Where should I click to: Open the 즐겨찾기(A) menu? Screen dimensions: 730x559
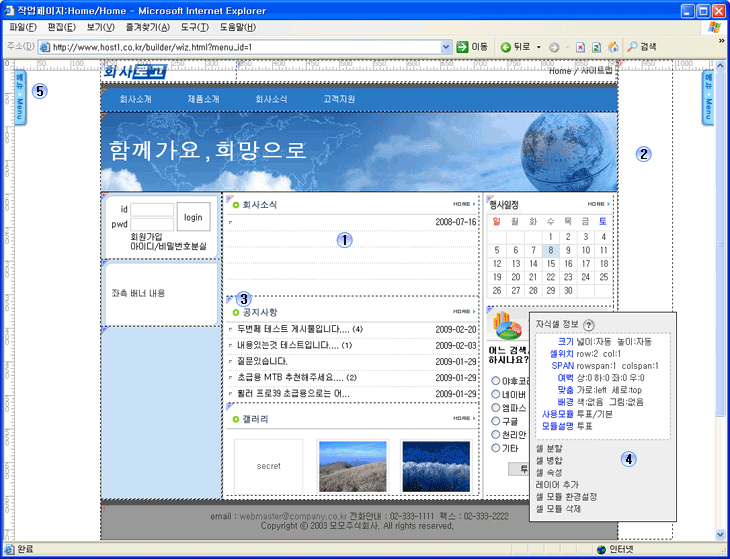point(146,27)
